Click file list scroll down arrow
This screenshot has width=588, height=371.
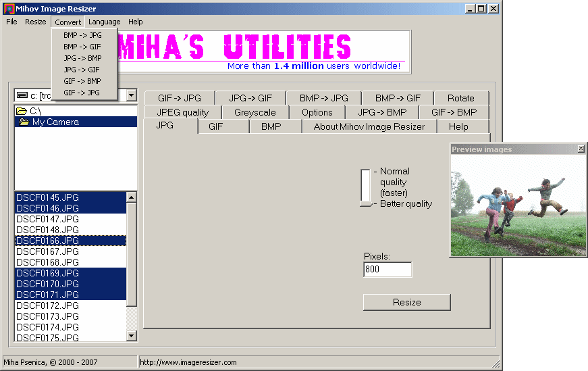click(x=132, y=336)
